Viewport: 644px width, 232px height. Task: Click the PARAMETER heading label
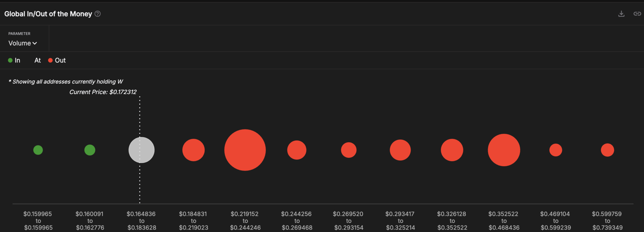[19, 33]
